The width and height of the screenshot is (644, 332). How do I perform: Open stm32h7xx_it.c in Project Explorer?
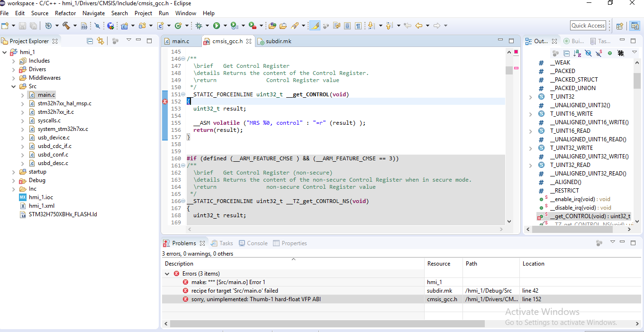click(55, 112)
